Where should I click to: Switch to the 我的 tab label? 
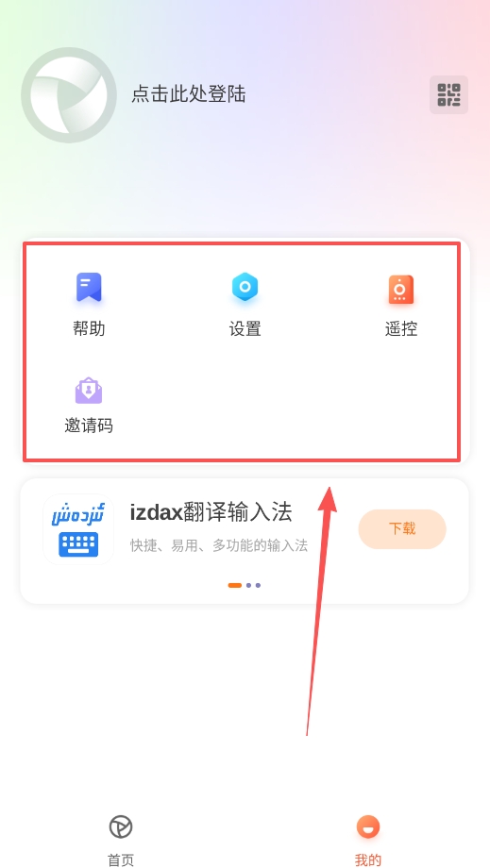(x=368, y=860)
